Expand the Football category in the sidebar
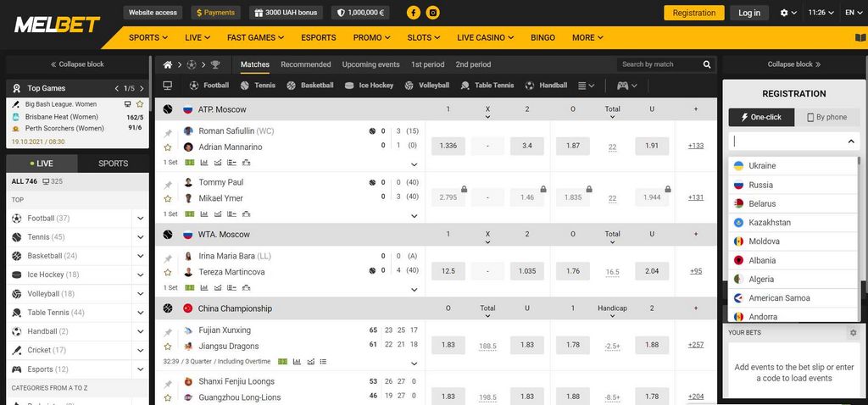Screen dimensions: 868x405 pos(140,219)
